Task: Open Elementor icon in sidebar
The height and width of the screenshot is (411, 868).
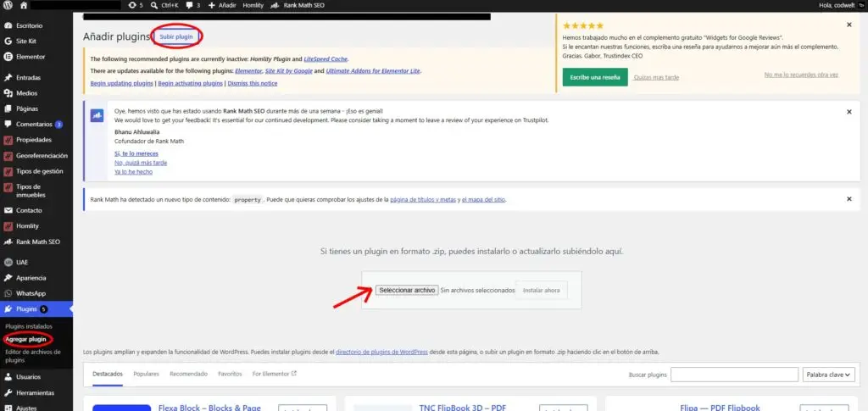Action: [8, 57]
